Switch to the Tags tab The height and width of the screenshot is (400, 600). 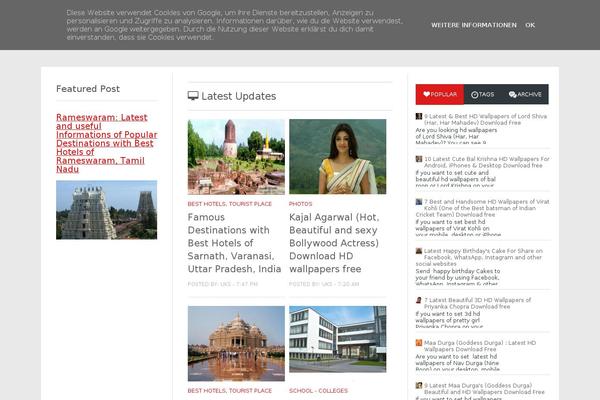point(482,95)
